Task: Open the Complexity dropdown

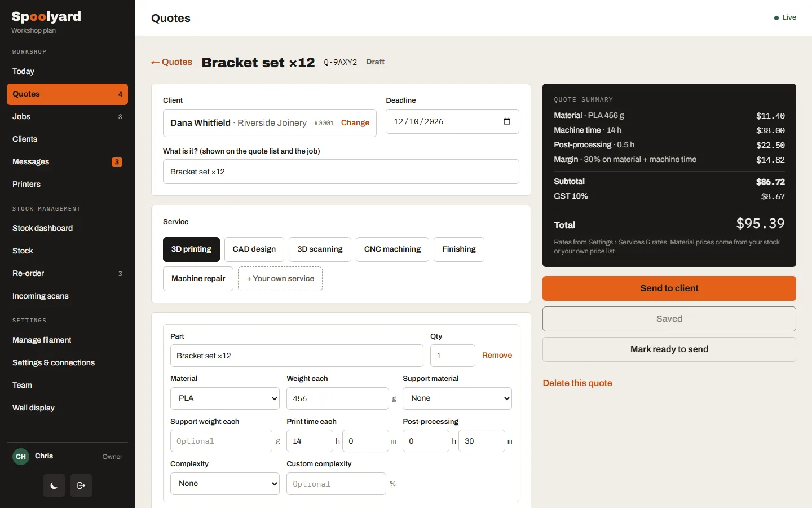Action: pos(225,484)
